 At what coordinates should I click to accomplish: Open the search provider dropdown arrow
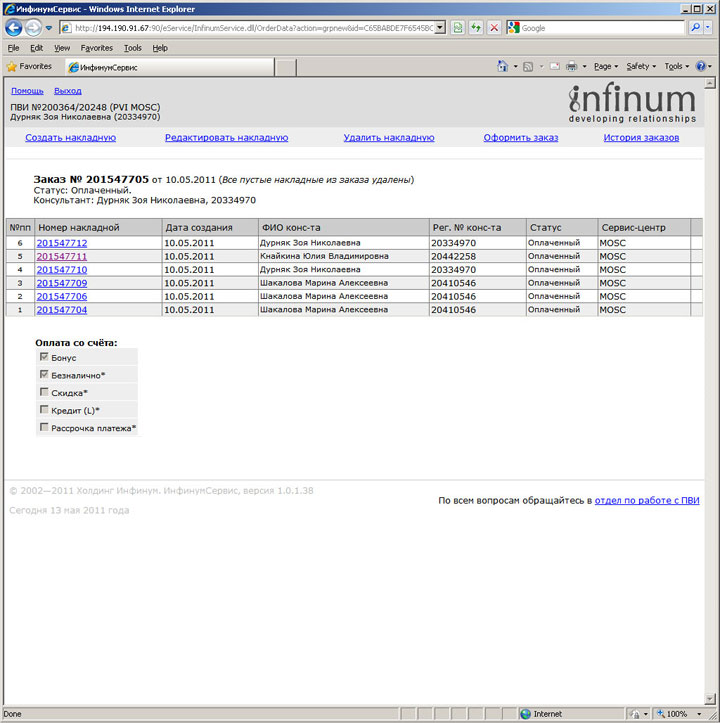coord(708,28)
